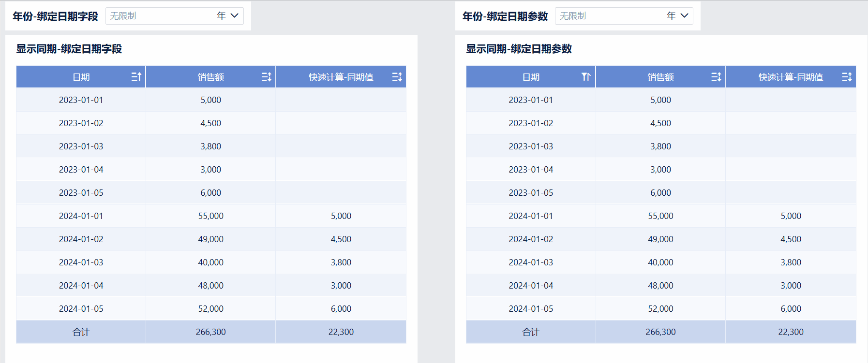The height and width of the screenshot is (363, 868).
Task: Click total 22,300 in 绑定日期参数 table
Action: pos(791,332)
